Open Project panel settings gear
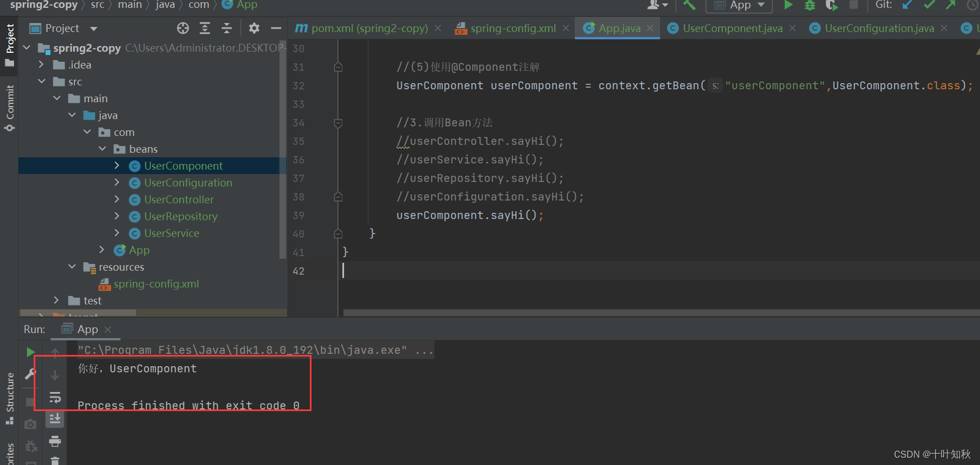 point(254,28)
